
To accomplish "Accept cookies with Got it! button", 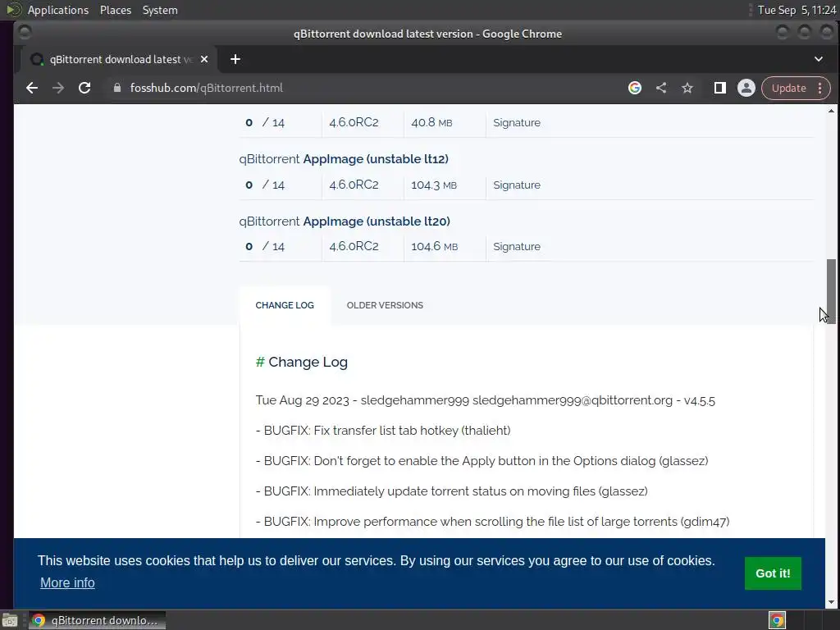I will point(773,573).
